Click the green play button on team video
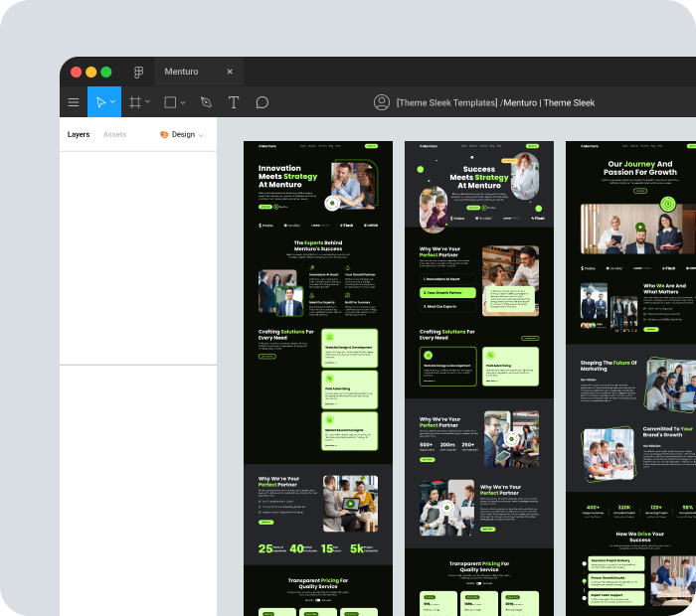696x616 pixels. [351, 504]
